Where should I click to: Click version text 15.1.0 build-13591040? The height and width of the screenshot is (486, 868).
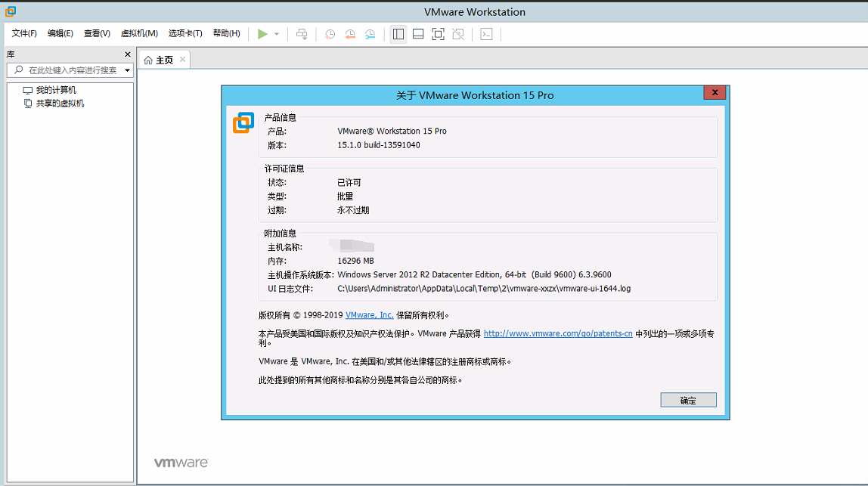tap(379, 145)
